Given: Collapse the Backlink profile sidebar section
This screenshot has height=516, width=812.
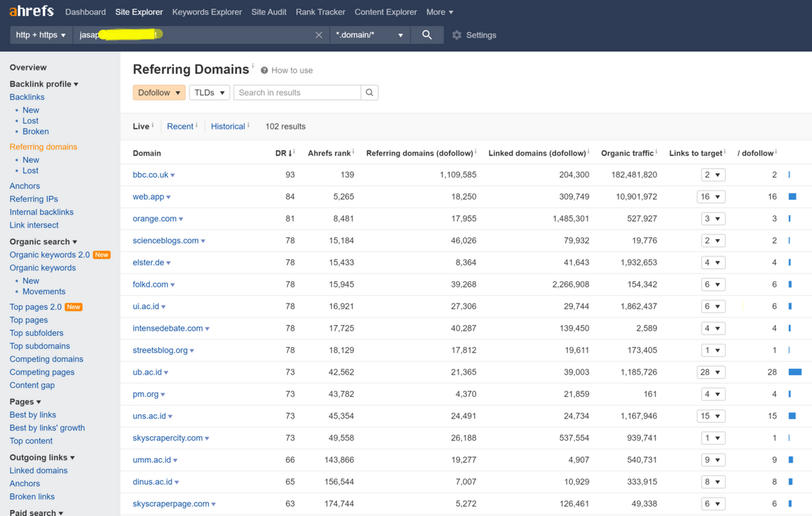Looking at the screenshot, I should pyautogui.click(x=44, y=84).
